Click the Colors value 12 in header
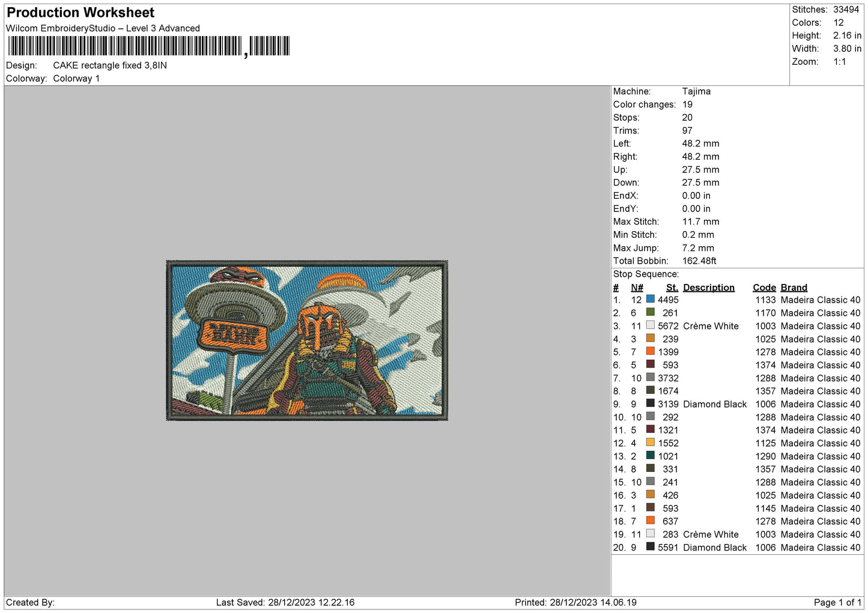 click(839, 23)
